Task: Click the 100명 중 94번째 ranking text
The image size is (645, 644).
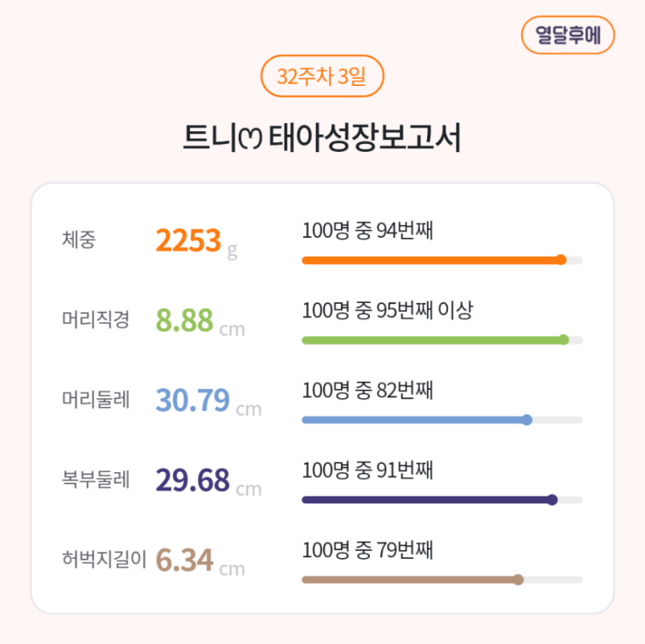Action: (x=367, y=231)
